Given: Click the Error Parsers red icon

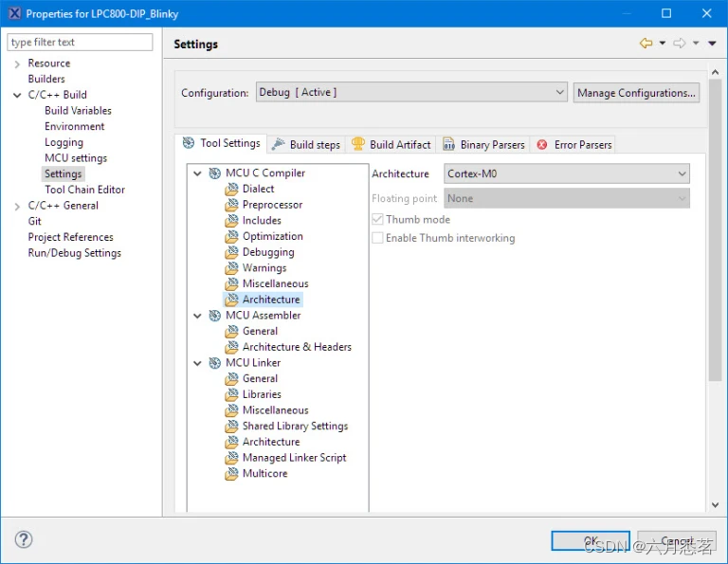Looking at the screenshot, I should (542, 145).
